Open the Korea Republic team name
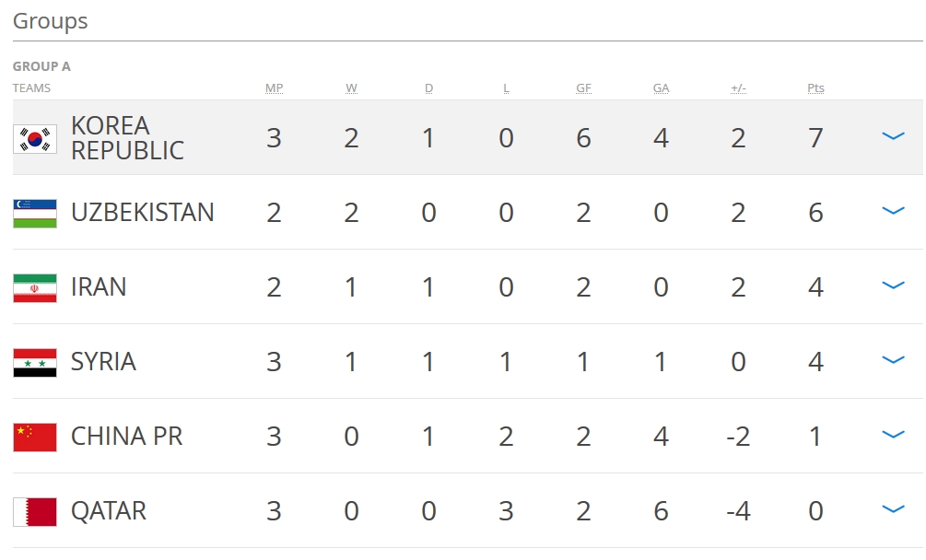This screenshot has height=560, width=926. pyautogui.click(x=127, y=138)
